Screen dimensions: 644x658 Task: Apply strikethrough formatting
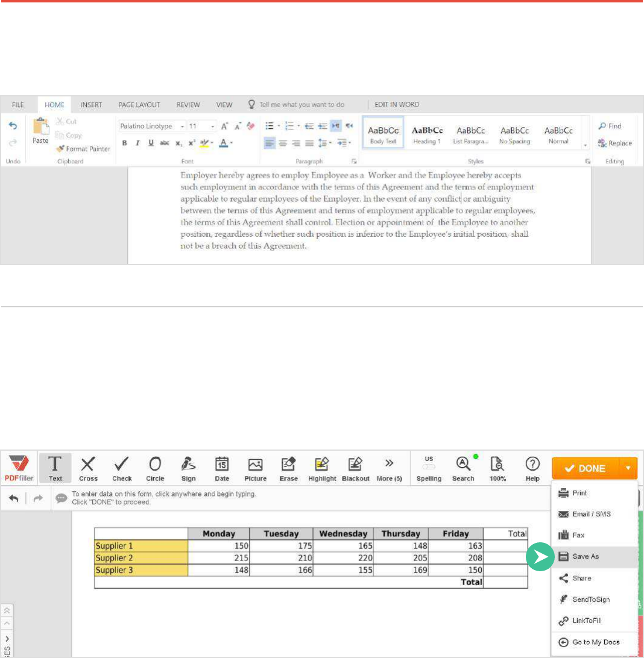tap(164, 143)
